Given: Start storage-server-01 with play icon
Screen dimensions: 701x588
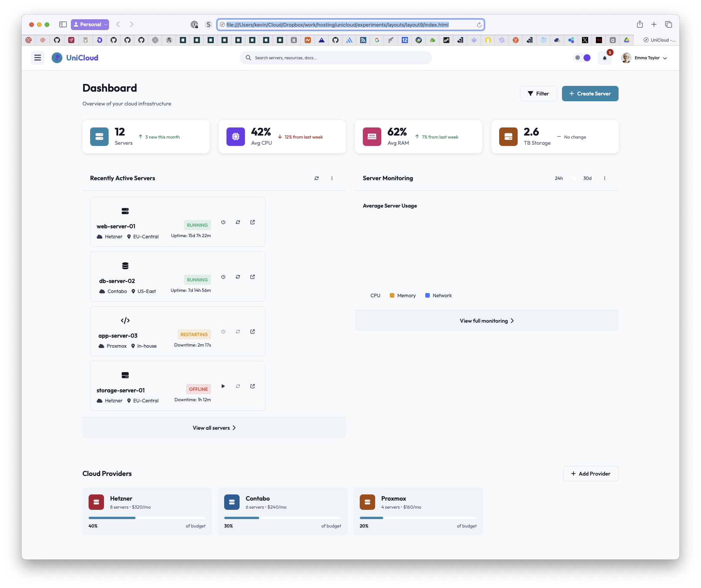Looking at the screenshot, I should (223, 386).
